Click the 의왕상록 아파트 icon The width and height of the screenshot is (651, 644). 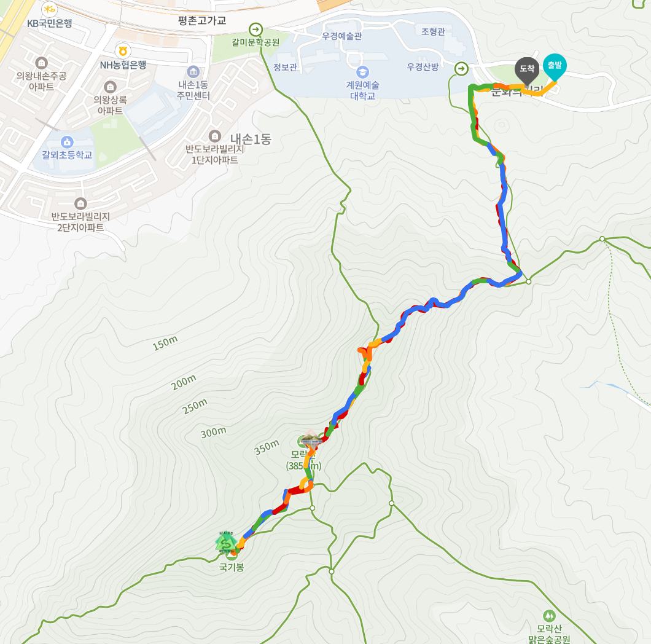pos(110,87)
